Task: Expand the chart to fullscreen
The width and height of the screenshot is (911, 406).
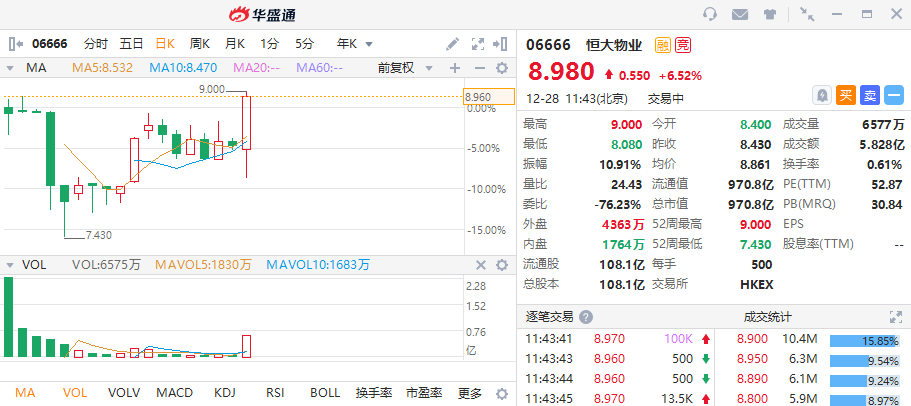Action: click(478, 44)
